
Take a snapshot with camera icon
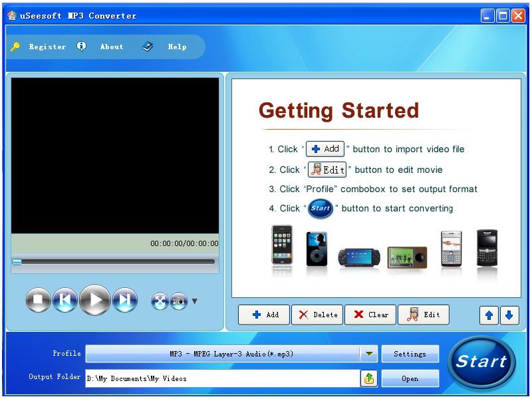179,301
